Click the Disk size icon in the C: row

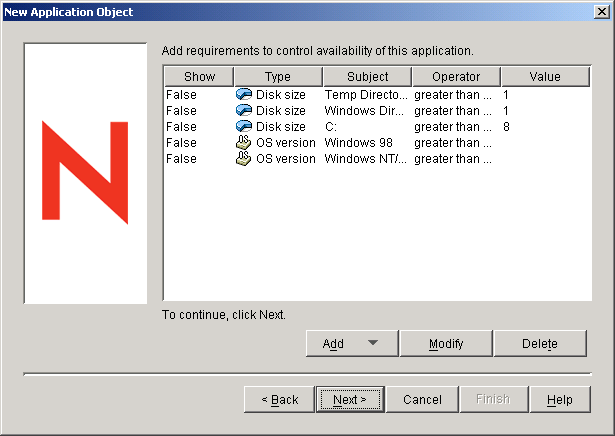click(244, 127)
